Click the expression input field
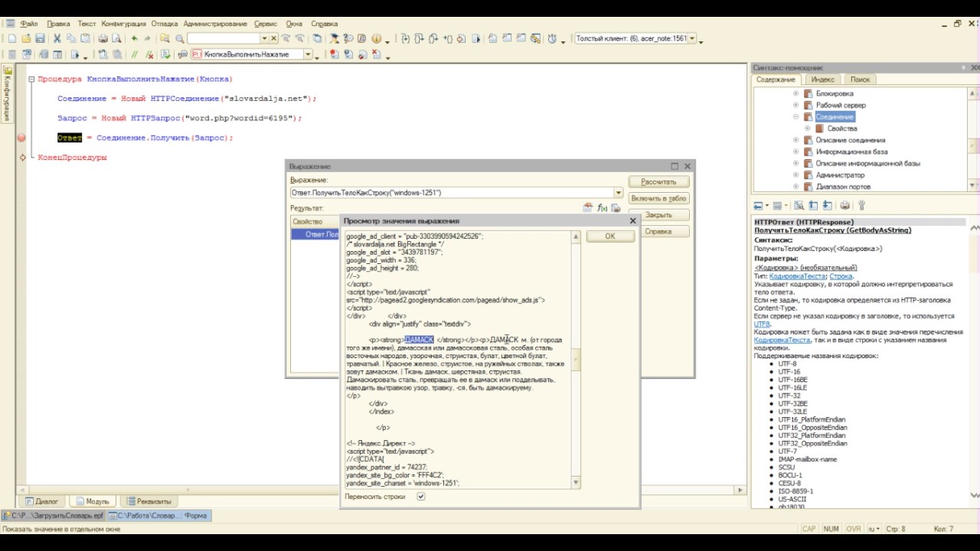980x551 pixels. point(452,193)
